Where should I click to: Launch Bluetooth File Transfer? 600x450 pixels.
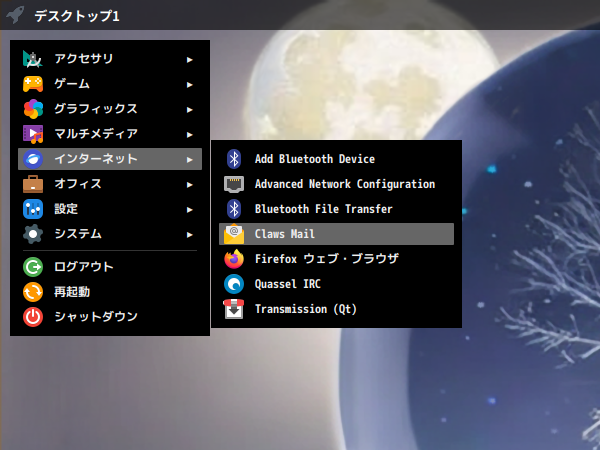(336, 209)
